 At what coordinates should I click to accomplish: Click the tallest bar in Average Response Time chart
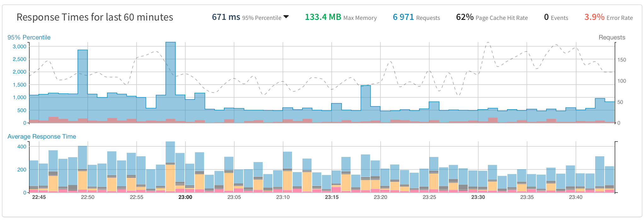[170, 167]
